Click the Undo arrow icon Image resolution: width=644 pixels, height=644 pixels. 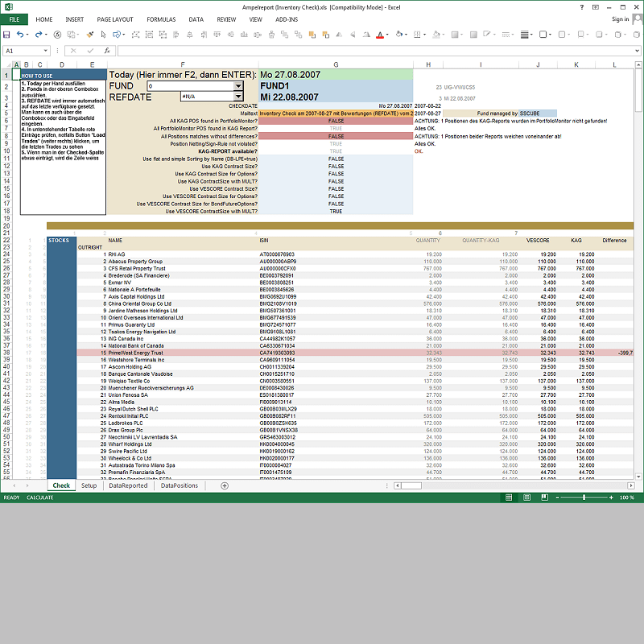coord(21,35)
